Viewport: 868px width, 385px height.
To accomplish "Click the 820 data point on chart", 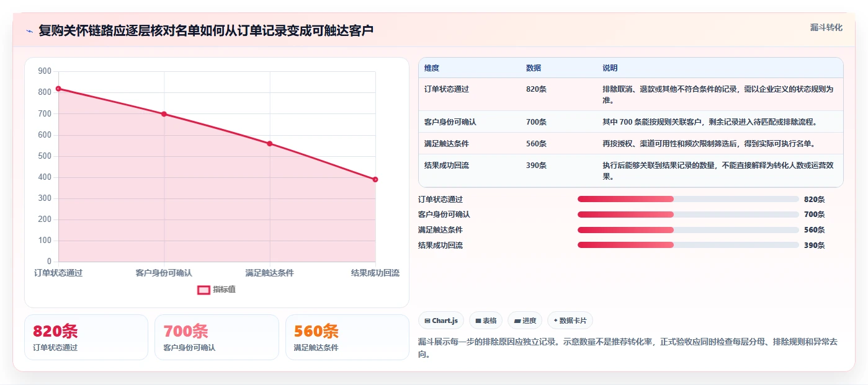I will point(58,89).
